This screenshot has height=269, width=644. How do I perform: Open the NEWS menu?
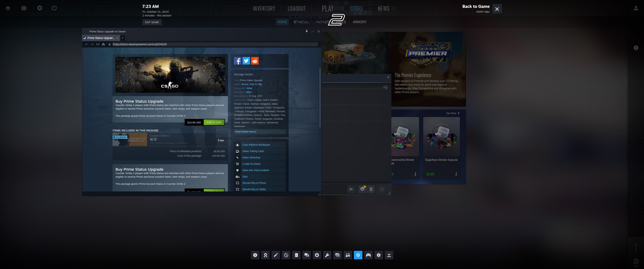383,9
